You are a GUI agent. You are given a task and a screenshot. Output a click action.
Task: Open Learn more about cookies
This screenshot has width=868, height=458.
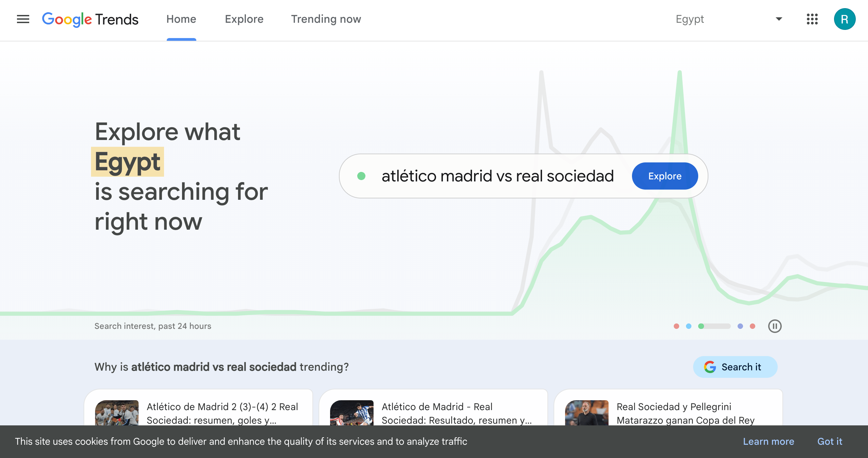coord(769,441)
